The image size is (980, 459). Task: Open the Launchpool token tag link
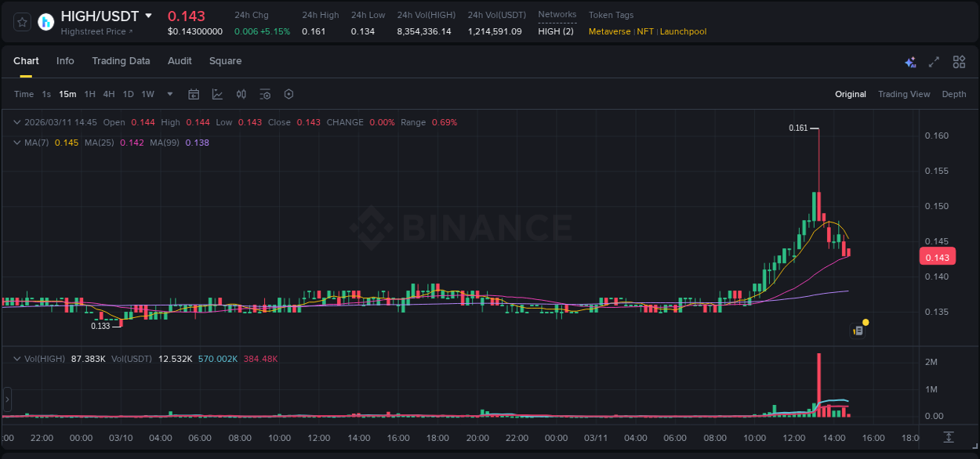tap(683, 31)
